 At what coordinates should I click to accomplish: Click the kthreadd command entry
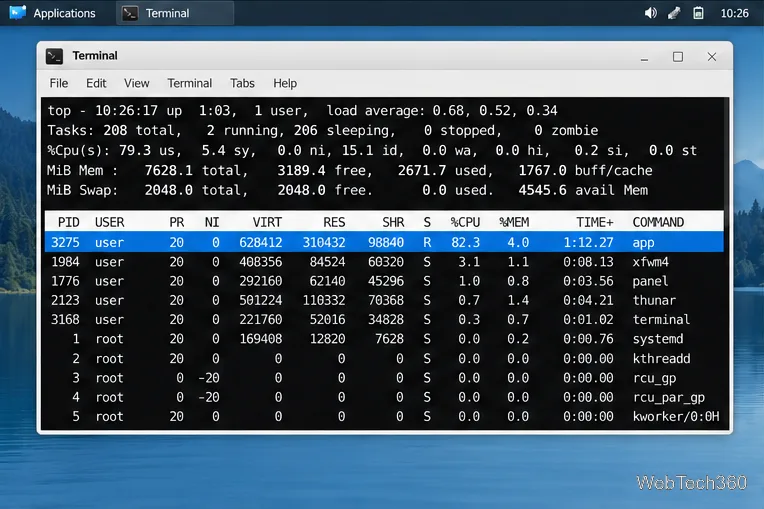[x=661, y=358]
